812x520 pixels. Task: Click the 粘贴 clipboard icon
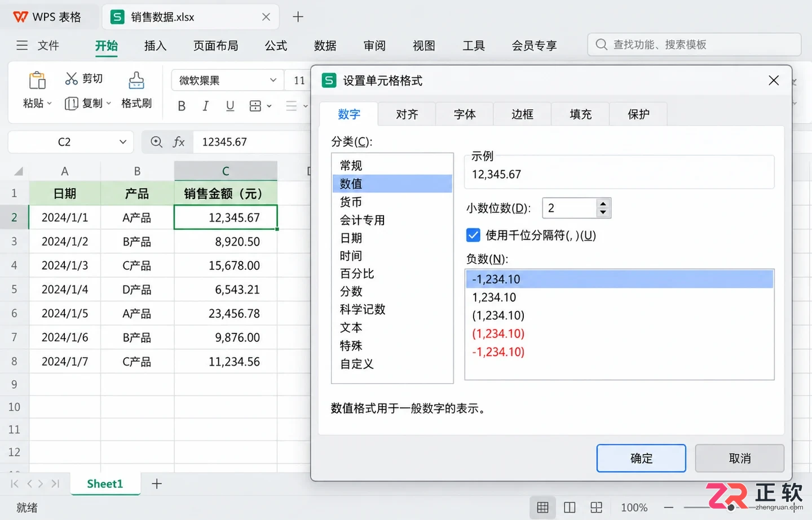point(37,81)
